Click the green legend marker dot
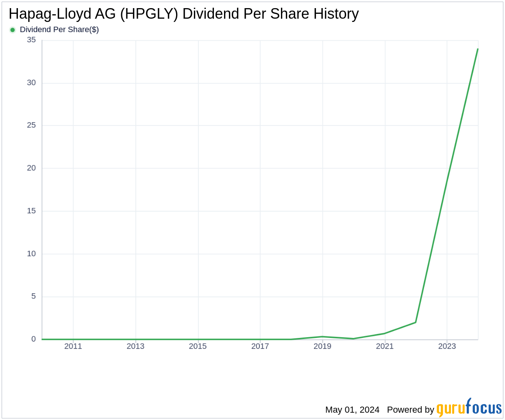Screen dimensions: 505x420 click(13, 30)
